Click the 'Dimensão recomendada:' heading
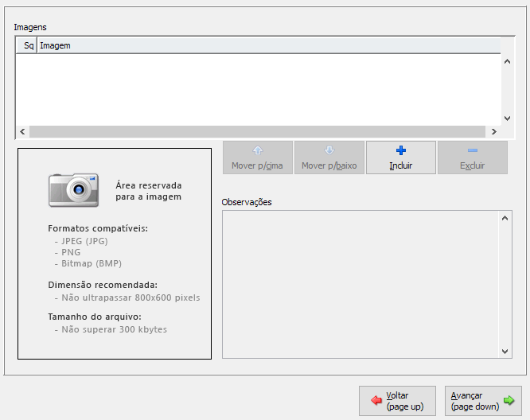Image resolution: width=530 pixels, height=420 pixels. (x=103, y=285)
